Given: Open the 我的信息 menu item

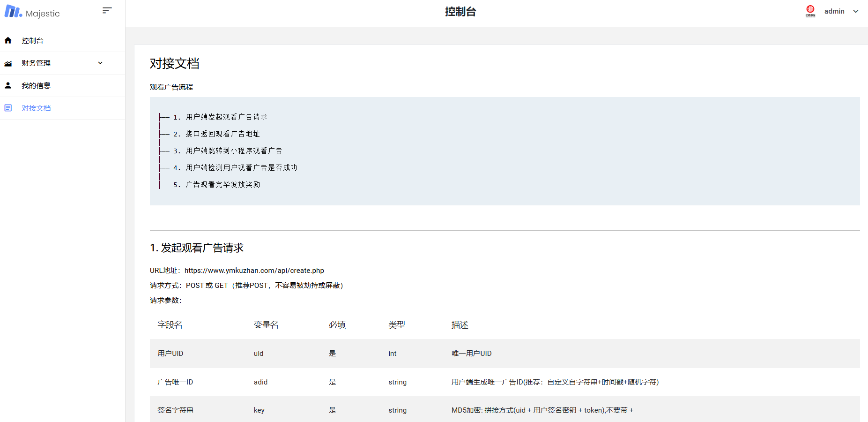Looking at the screenshot, I should pos(62,85).
